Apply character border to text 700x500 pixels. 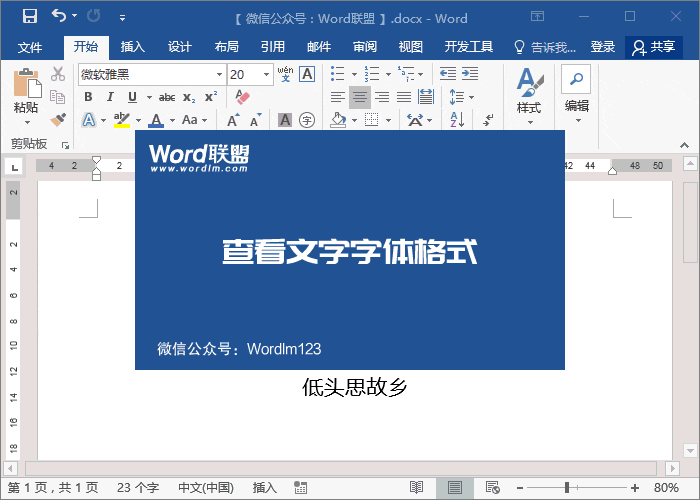pos(307,74)
